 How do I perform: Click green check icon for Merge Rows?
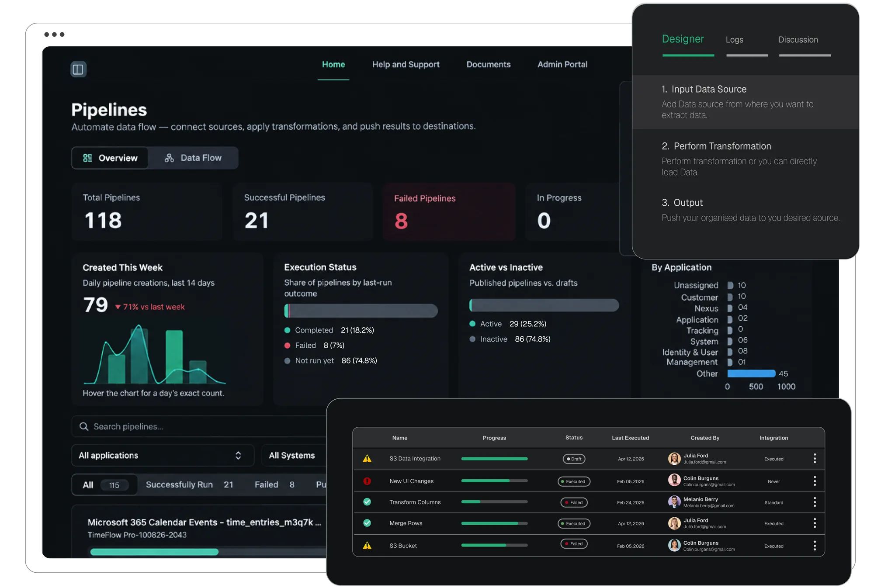[367, 523]
